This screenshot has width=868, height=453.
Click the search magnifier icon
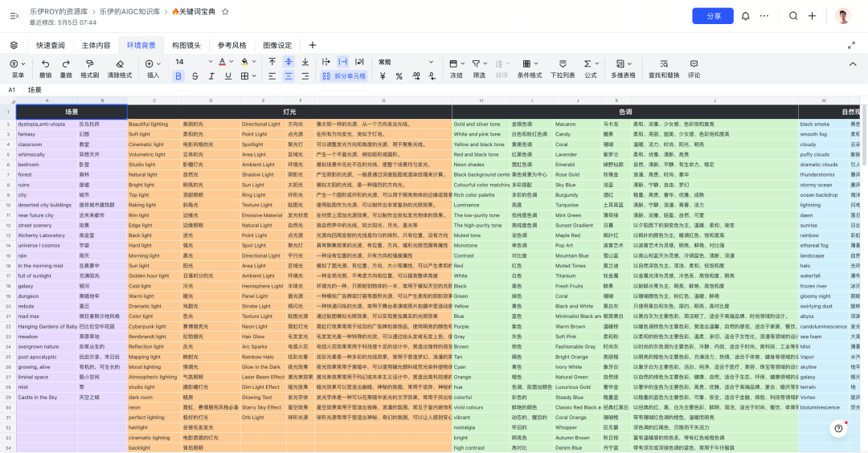[793, 16]
